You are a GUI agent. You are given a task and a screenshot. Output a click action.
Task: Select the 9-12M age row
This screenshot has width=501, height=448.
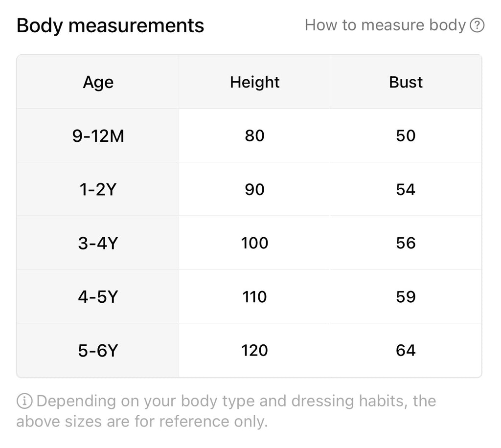click(98, 135)
